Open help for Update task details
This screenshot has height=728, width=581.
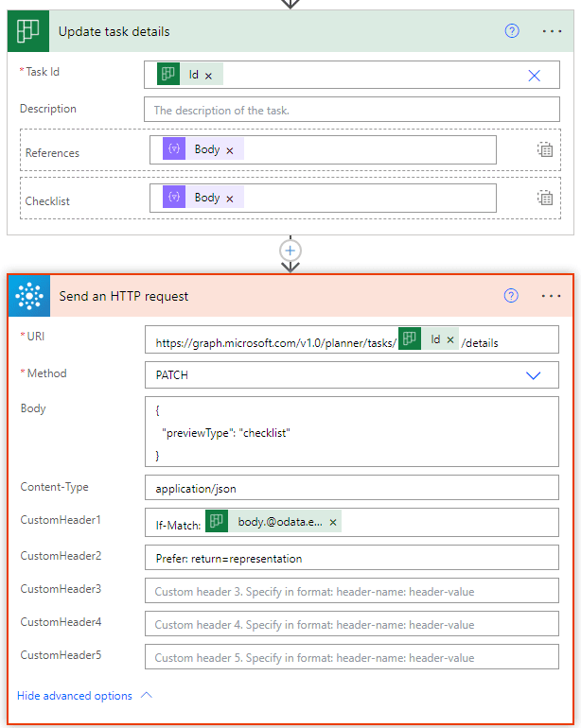512,31
